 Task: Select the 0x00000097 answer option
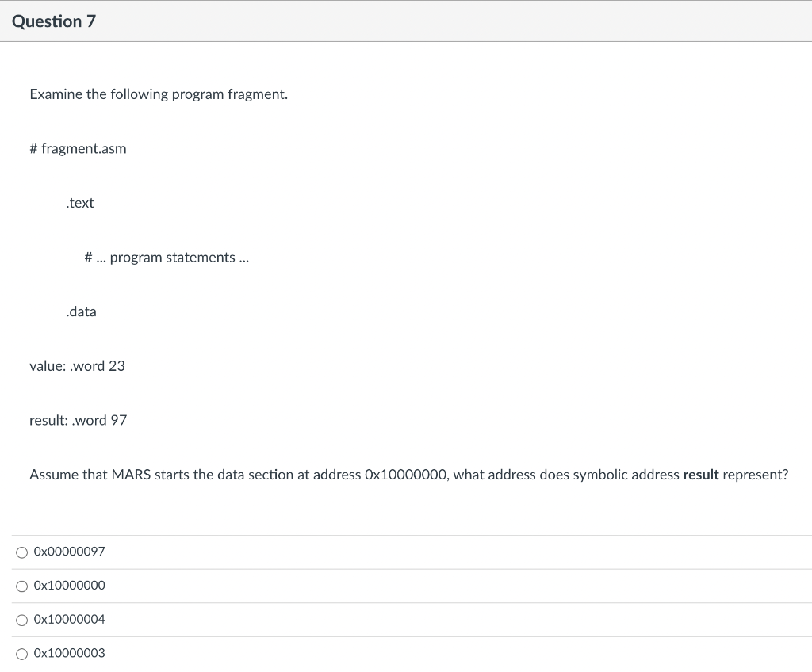(69, 552)
